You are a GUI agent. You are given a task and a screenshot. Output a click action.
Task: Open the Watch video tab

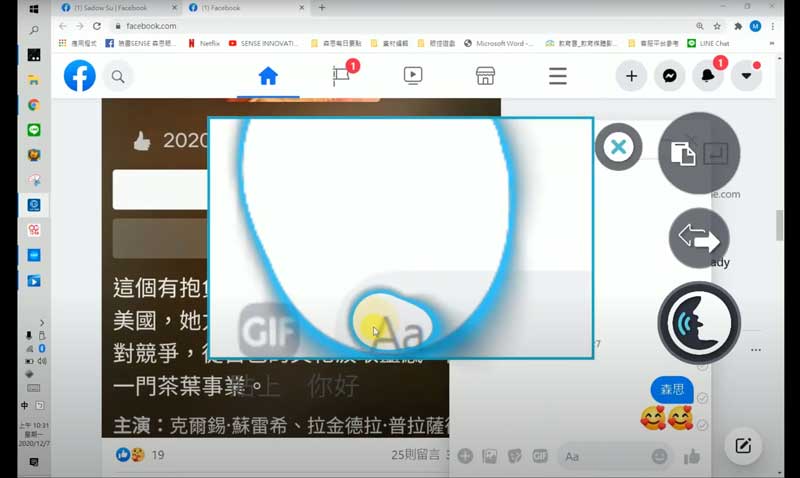pyautogui.click(x=413, y=76)
